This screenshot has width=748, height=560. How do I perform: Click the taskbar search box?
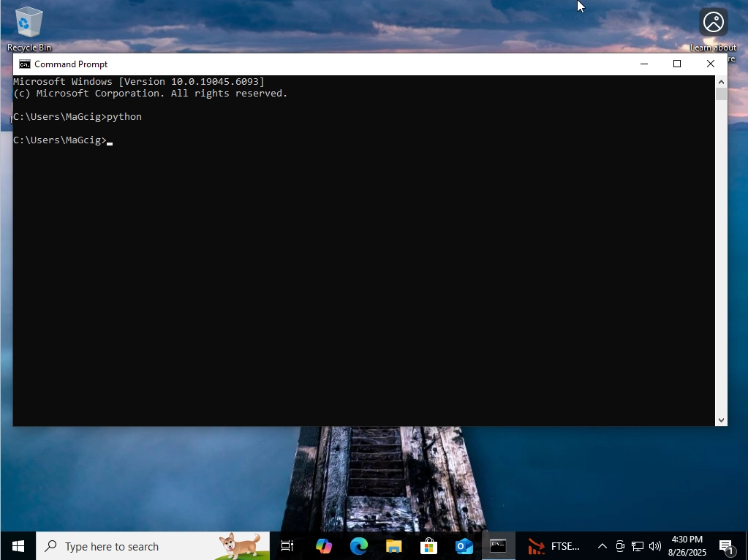coord(152,546)
